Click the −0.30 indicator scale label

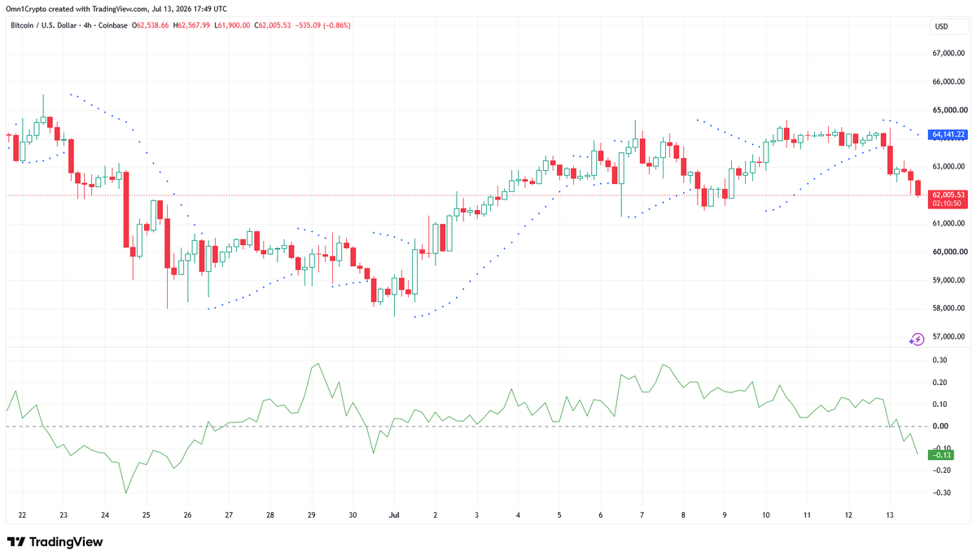coord(941,493)
